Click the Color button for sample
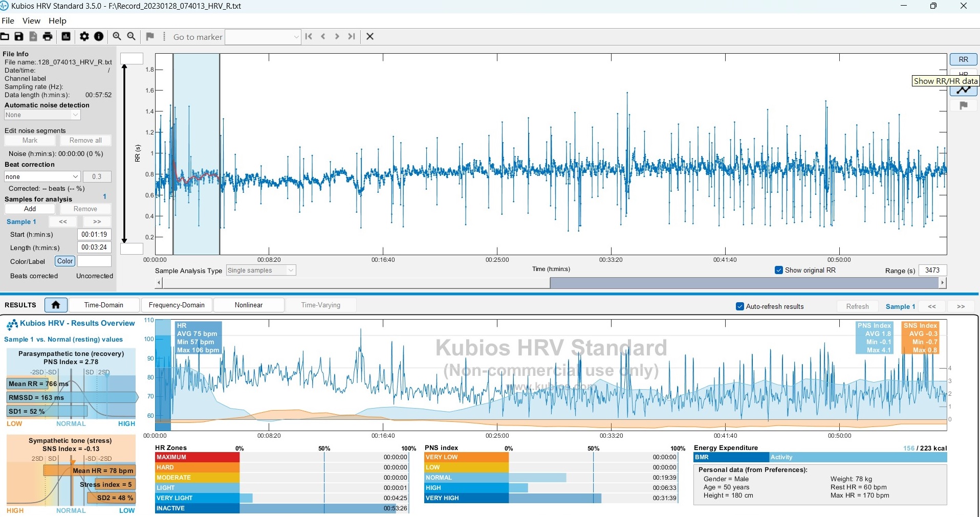980x517 pixels. pyautogui.click(x=65, y=261)
